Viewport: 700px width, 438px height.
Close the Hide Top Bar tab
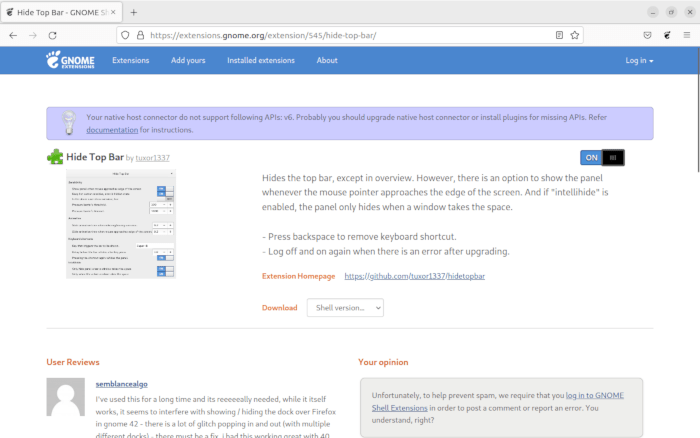113,12
